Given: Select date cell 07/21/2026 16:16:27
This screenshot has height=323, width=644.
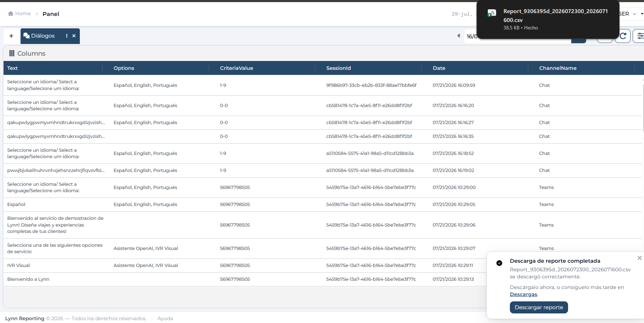Looking at the screenshot, I should [x=453, y=122].
